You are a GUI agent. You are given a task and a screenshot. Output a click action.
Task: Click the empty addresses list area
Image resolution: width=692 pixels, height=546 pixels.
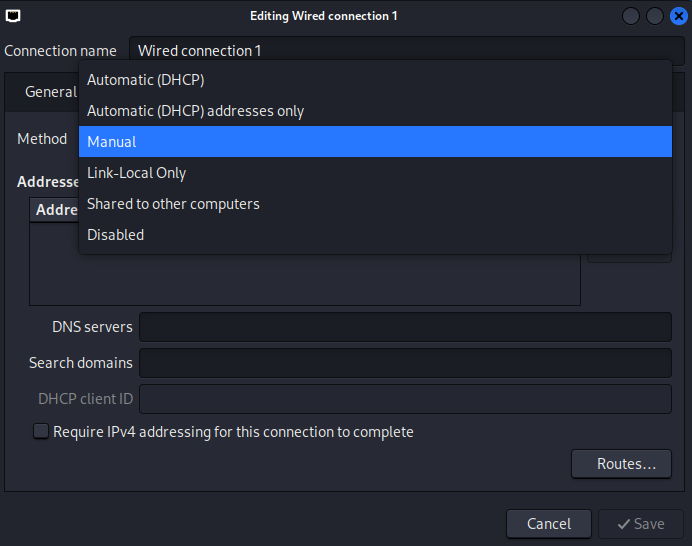pyautogui.click(x=300, y=275)
